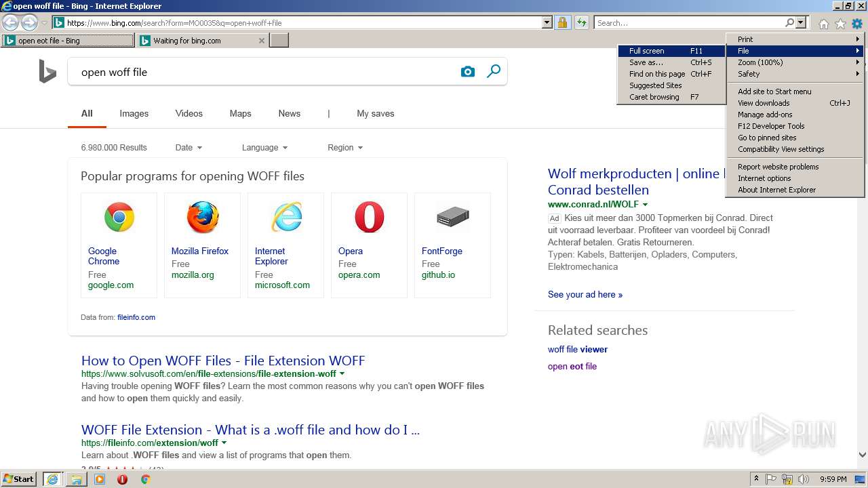Choose Save as… in File submenu
Viewport: 868px width, 488px height.
671,62
